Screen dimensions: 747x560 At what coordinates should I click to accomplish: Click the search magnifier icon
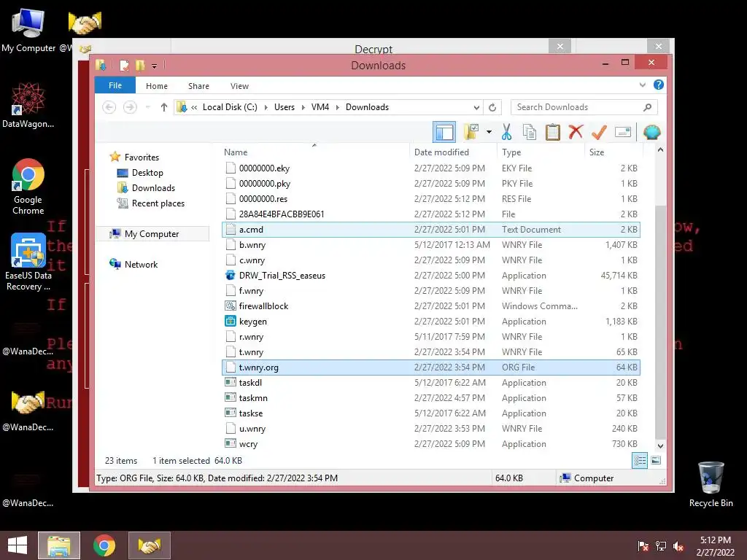pos(648,107)
